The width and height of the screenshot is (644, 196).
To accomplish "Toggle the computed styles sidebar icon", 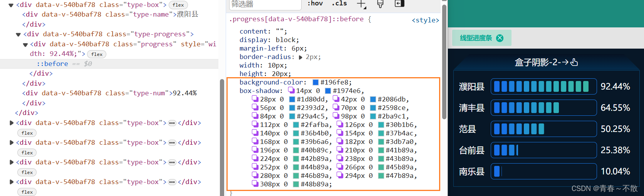I will [x=399, y=3].
